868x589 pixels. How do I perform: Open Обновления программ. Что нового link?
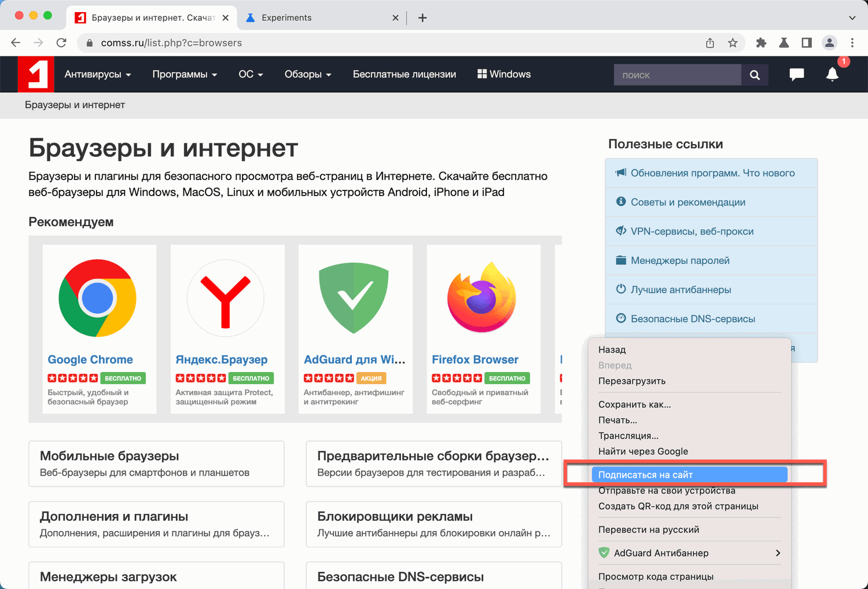coord(711,173)
